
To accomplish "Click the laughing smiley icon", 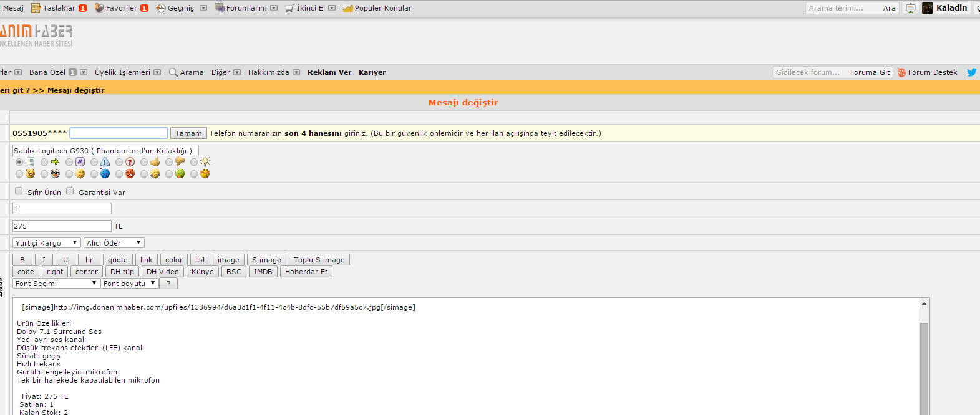I will pos(30,174).
